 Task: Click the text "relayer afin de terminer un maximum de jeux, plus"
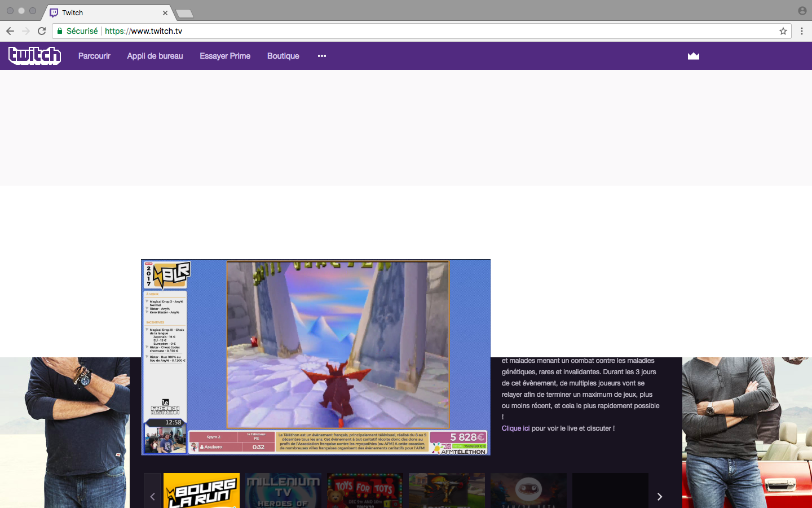click(x=577, y=395)
